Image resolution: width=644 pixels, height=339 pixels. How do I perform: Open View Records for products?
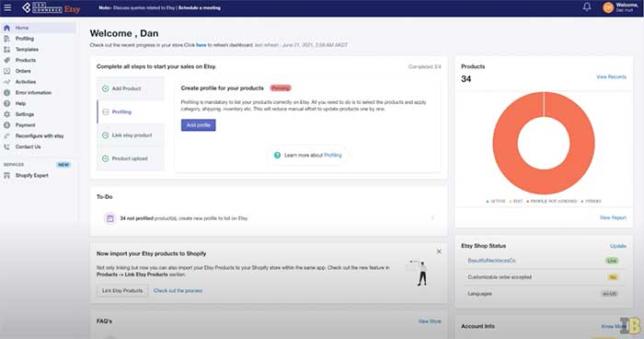611,77
